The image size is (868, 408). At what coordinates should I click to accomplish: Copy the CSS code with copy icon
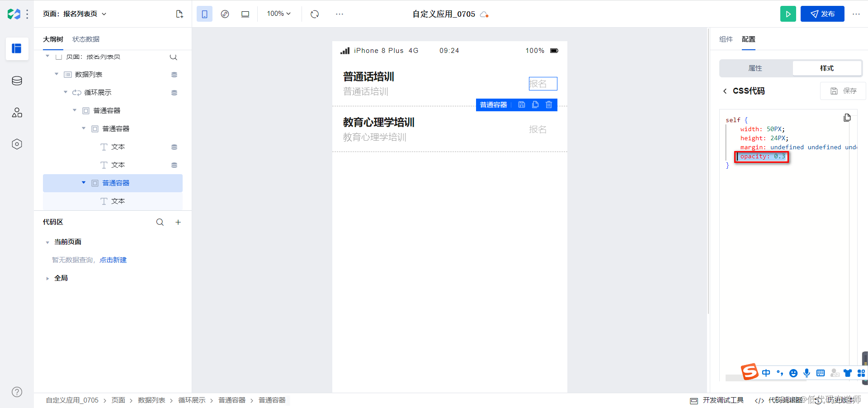pos(847,118)
